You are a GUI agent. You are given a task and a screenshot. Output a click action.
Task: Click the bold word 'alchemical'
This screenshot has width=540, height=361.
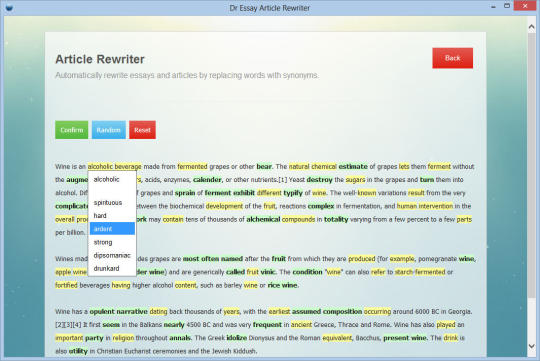(x=263, y=219)
